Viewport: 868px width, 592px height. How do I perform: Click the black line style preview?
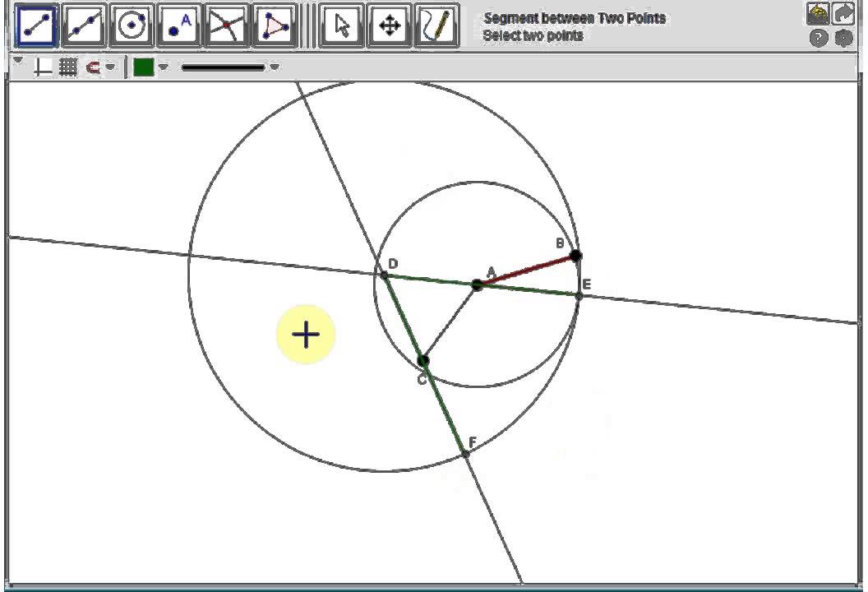[224, 67]
